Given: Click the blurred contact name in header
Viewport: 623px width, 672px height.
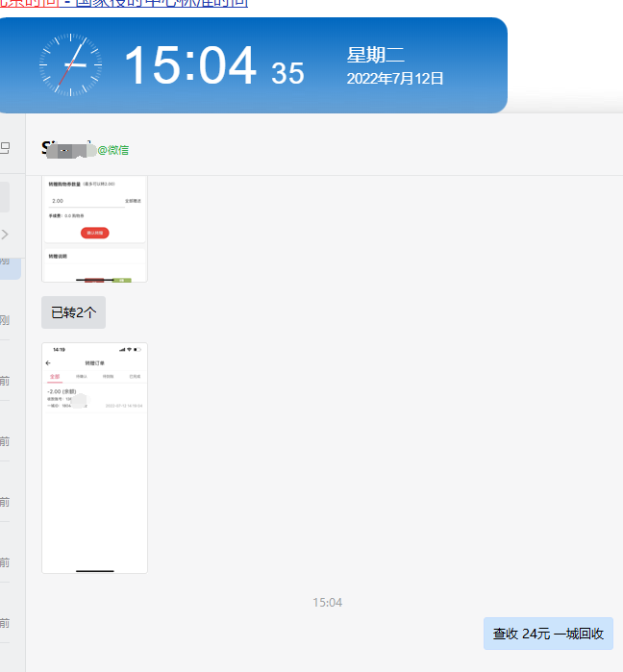Looking at the screenshot, I should (x=67, y=149).
